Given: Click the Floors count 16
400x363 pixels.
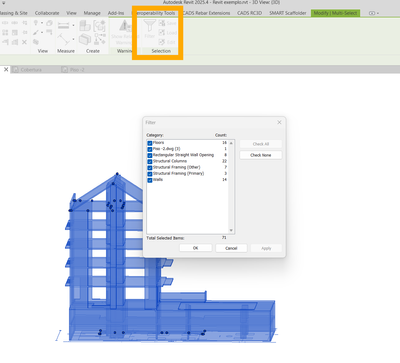Looking at the screenshot, I should coord(224,143).
